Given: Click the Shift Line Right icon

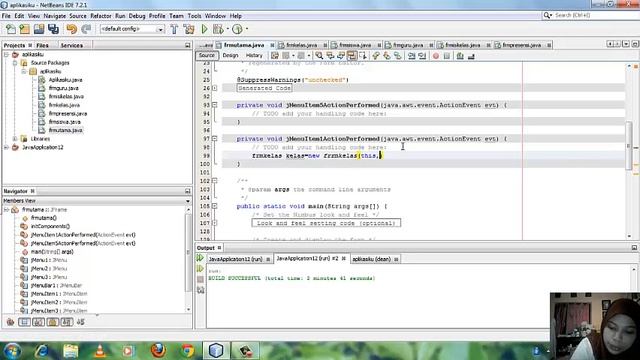Looking at the screenshot, I should pyautogui.click(x=422, y=56).
